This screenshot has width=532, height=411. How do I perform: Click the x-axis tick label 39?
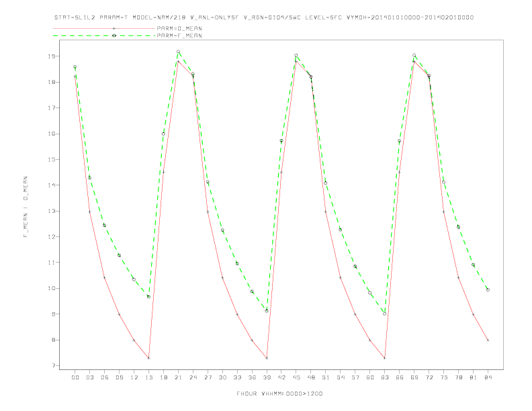[267, 377]
